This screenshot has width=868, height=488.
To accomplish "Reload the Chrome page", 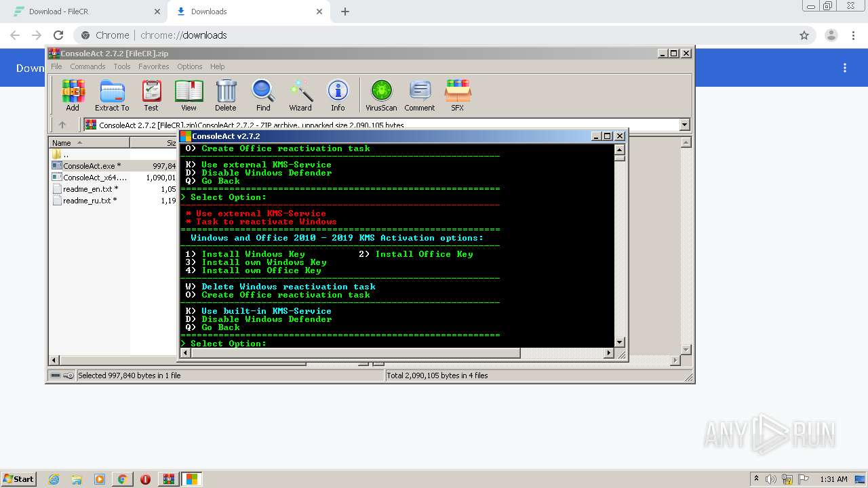I will click(x=58, y=35).
